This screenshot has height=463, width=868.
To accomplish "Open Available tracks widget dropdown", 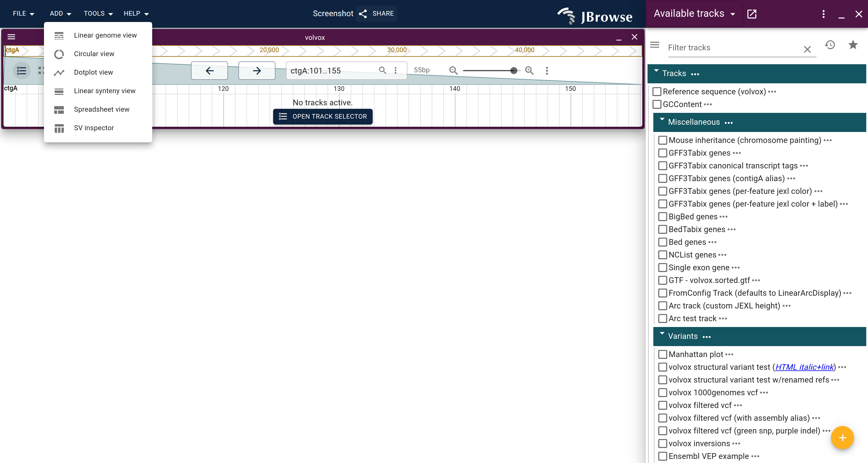I will [694, 14].
